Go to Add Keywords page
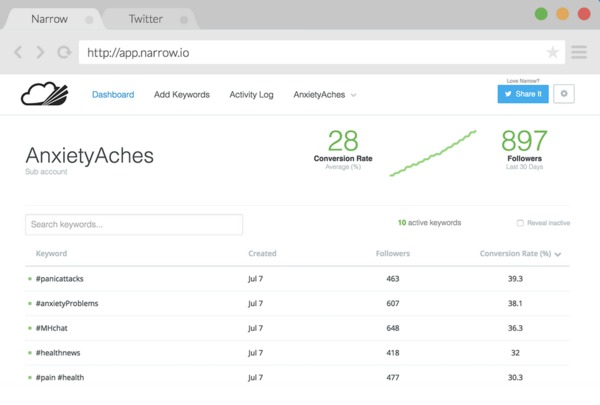 click(182, 95)
